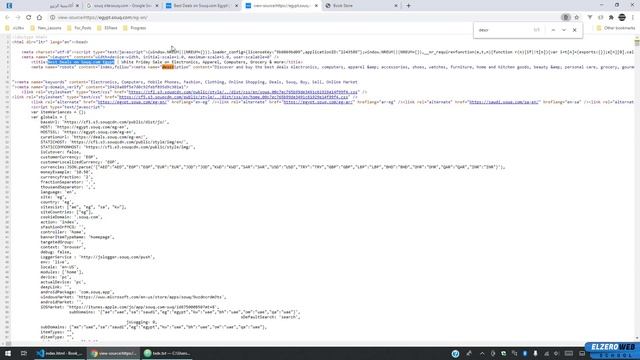Switch to Chrome view-source taskbar item
The image size is (640, 360).
113,353
